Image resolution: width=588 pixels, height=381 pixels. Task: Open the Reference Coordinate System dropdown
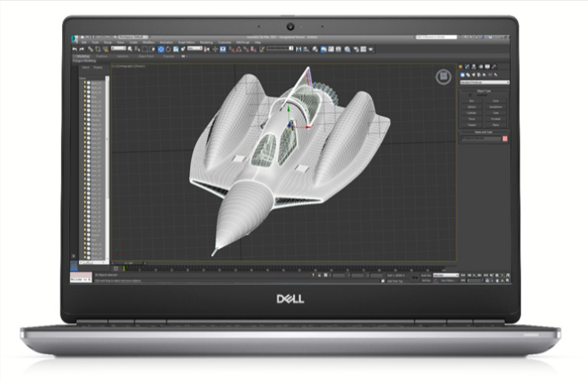195,48
